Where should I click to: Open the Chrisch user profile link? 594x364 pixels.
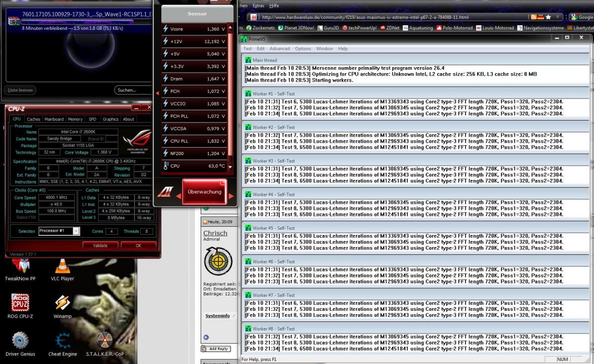tap(215, 233)
